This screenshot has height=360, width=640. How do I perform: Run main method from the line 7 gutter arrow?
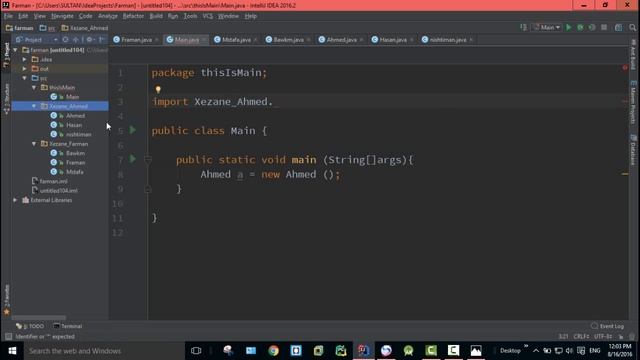pyautogui.click(x=133, y=159)
